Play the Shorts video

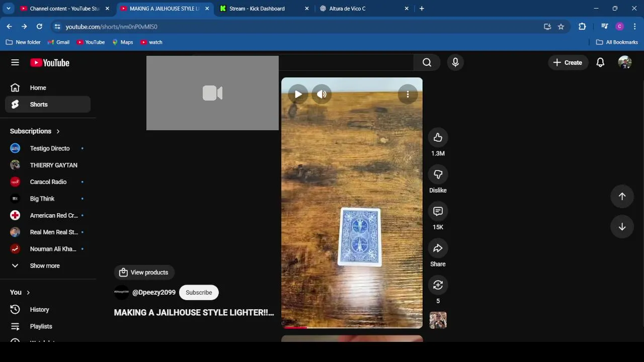(298, 94)
